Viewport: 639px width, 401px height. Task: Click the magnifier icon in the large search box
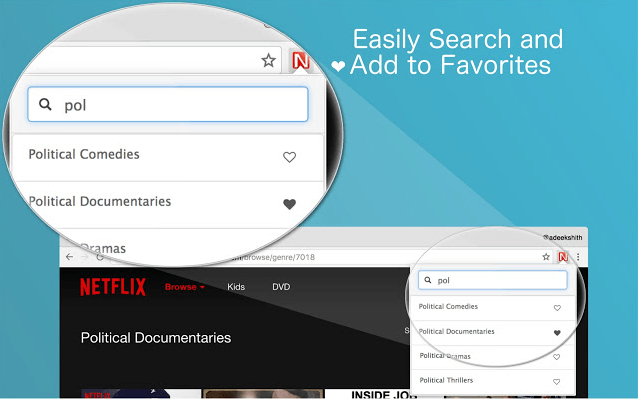(45, 104)
